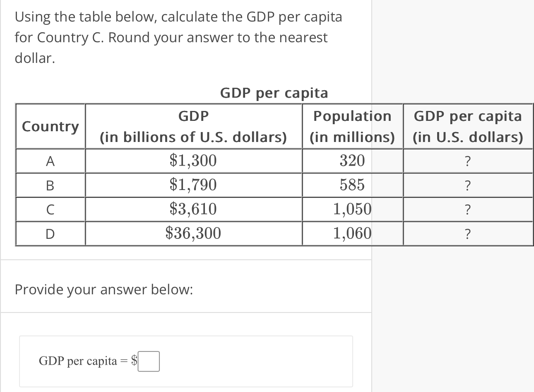Click the GDP column header
The image size is (534, 392).
193,126
